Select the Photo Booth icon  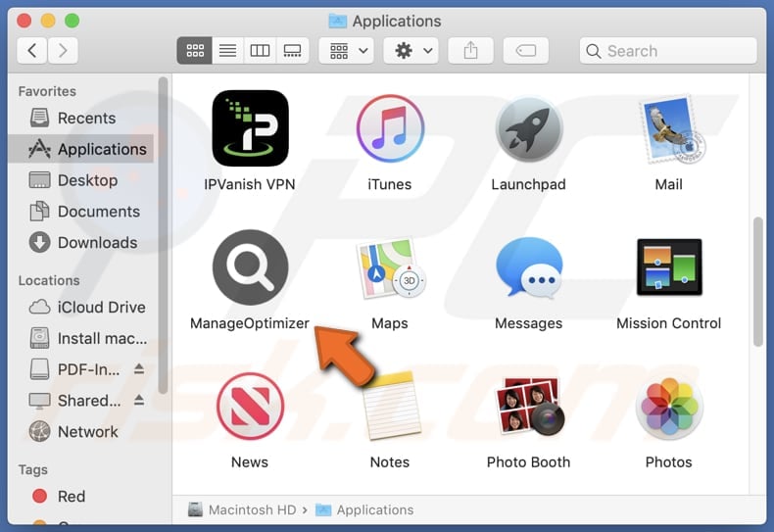[x=530, y=407]
